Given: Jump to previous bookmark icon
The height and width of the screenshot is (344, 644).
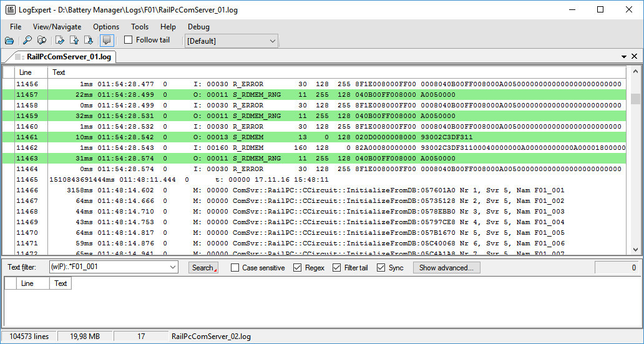Looking at the screenshot, I should 74,41.
